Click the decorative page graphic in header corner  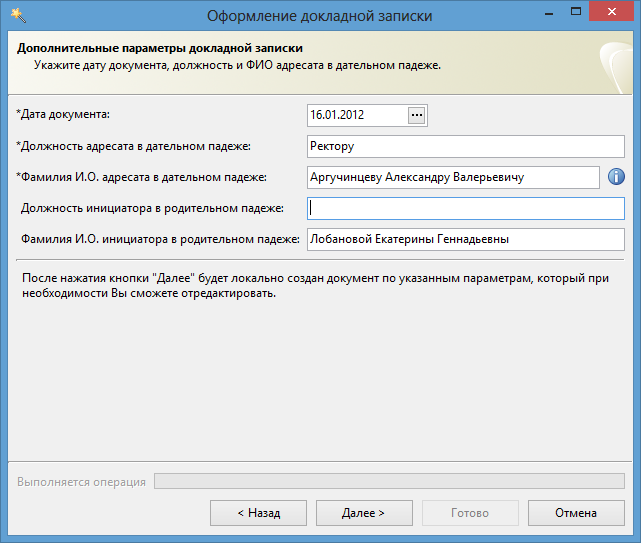pyautogui.click(x=612, y=60)
